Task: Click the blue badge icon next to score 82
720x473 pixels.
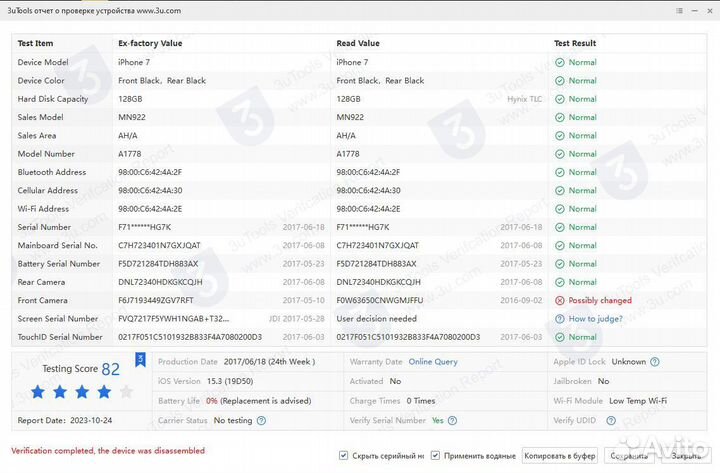Action: [140, 358]
